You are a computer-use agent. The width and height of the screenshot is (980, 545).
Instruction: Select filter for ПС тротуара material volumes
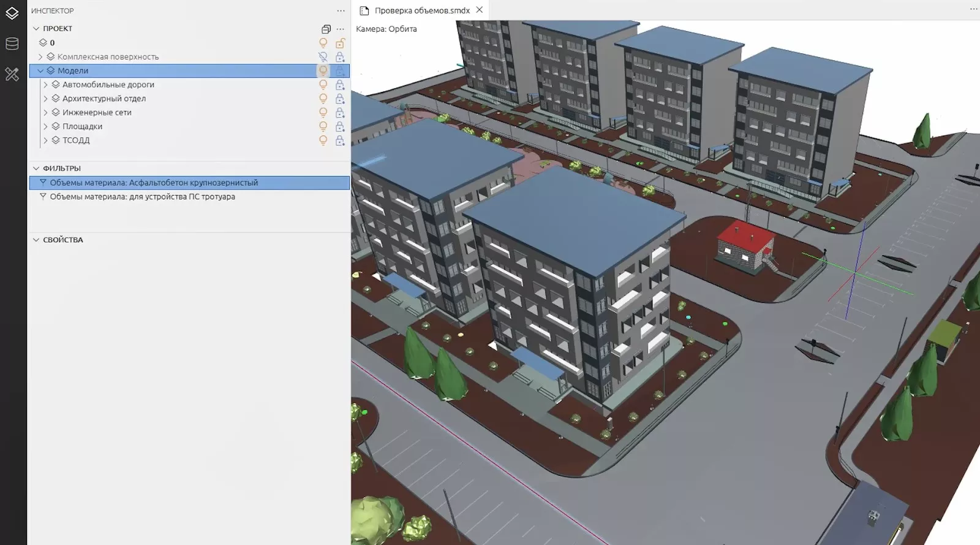coord(142,197)
